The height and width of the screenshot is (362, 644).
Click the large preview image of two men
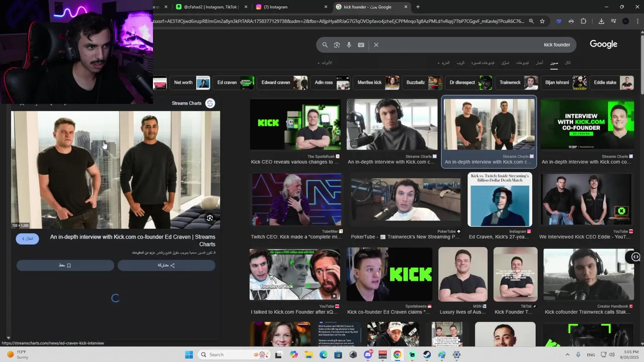click(x=116, y=170)
